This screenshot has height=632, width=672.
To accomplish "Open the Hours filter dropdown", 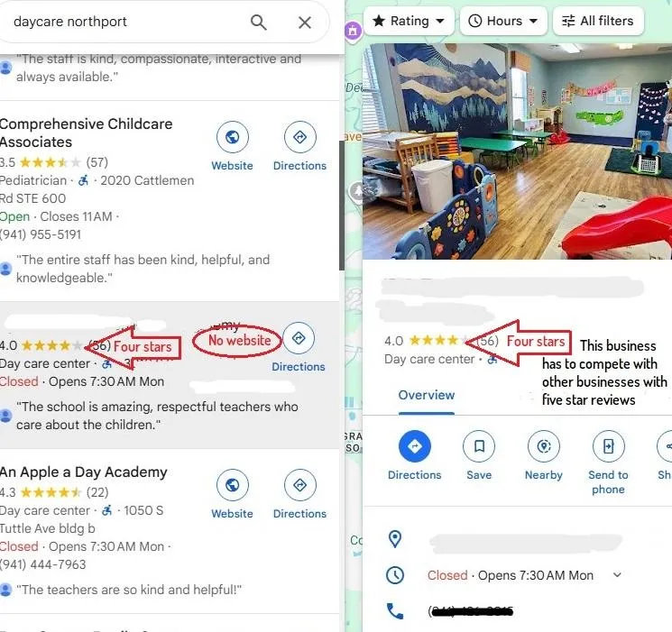I will point(503,21).
